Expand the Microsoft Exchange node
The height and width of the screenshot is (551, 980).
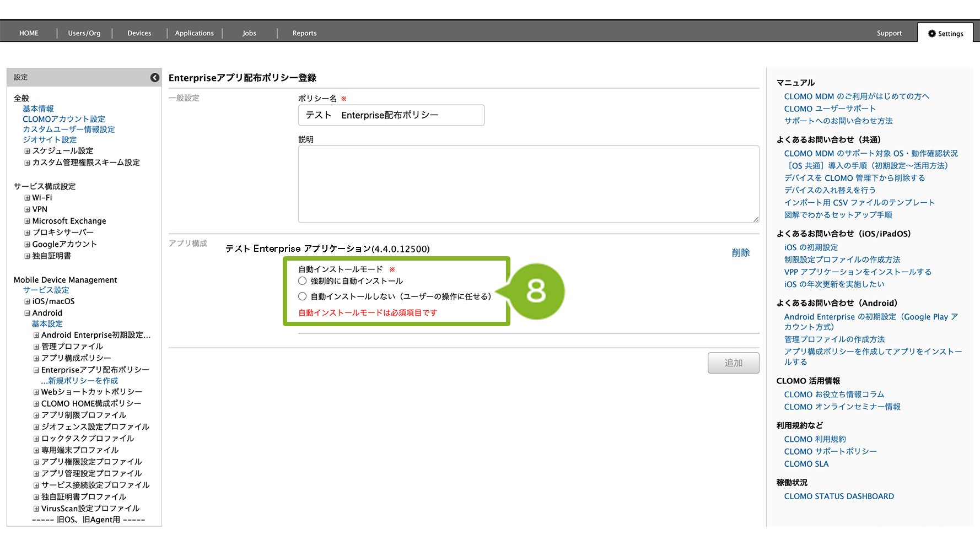[27, 221]
